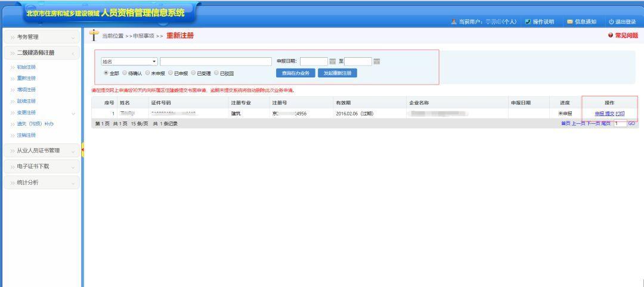The image size is (644, 287).
Task: Click the 退出登录 power icon
Action: pyautogui.click(x=611, y=21)
